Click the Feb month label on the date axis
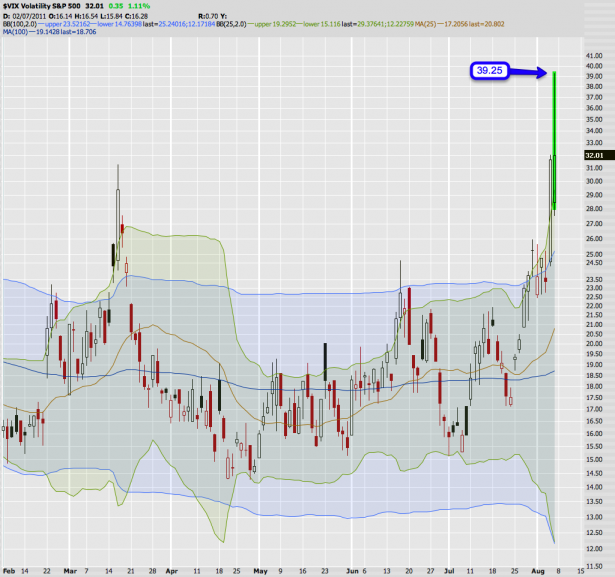This screenshot has height=577, width=615. (x=9, y=570)
